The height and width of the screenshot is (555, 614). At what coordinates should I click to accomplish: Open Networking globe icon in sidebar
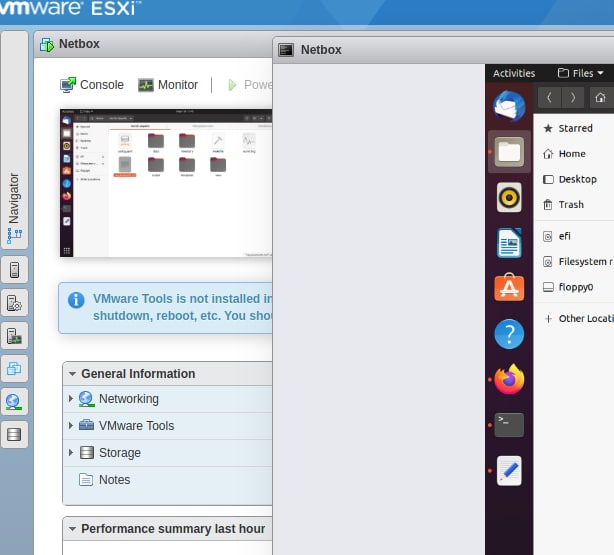14,401
